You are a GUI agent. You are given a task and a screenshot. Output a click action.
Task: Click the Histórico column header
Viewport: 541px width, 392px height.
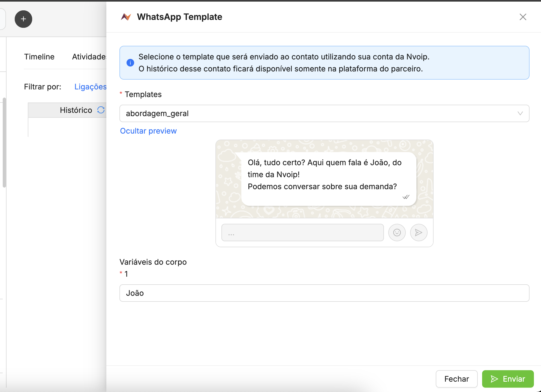coord(76,110)
